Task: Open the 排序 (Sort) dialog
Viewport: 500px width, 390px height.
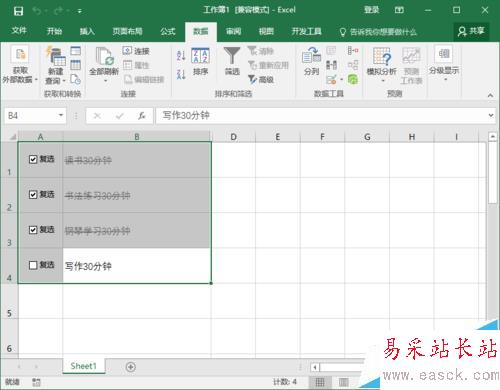Action: click(200, 61)
